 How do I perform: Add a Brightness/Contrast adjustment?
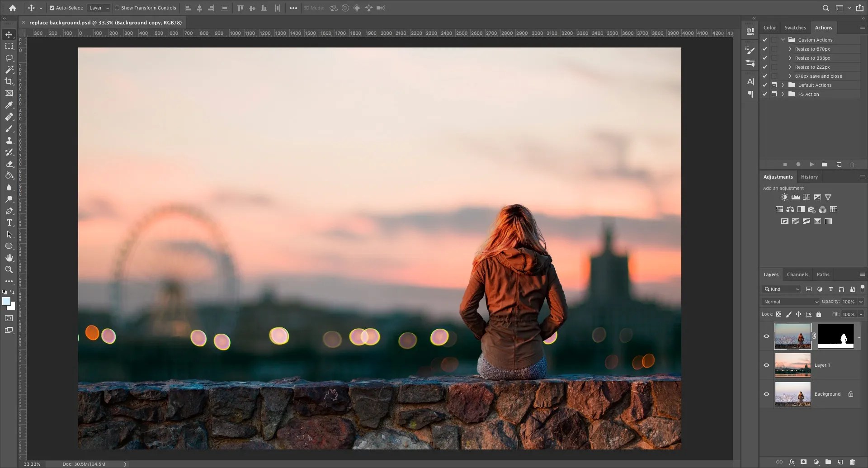tap(784, 197)
